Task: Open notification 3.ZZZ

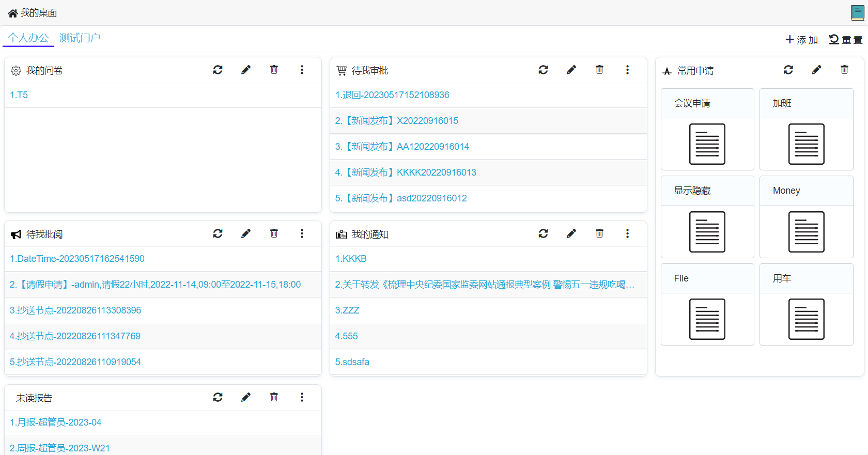Action: tap(347, 310)
